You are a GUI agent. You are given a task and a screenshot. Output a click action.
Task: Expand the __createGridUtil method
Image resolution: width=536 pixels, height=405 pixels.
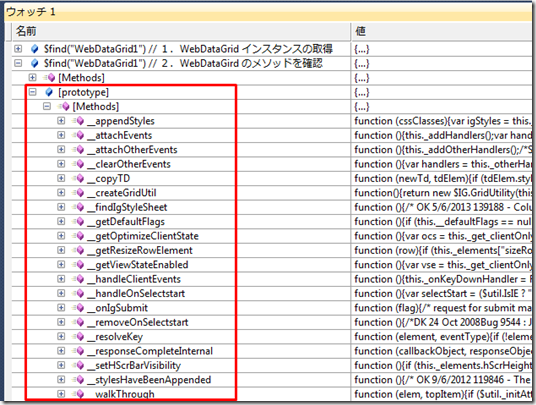[x=61, y=193]
